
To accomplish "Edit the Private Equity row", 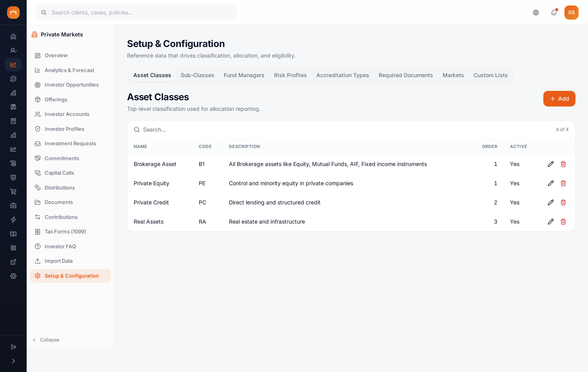I will tap(551, 183).
